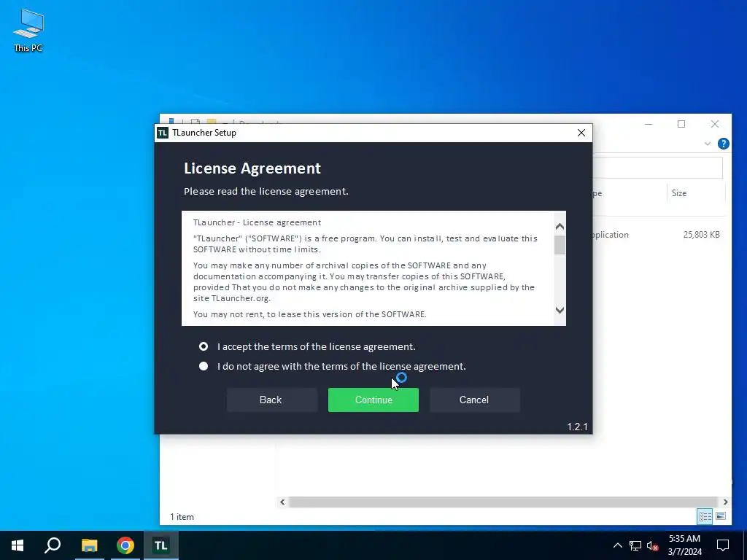Viewport: 747px width, 560px height.
Task: Open the Windows Start menu
Action: 18,545
